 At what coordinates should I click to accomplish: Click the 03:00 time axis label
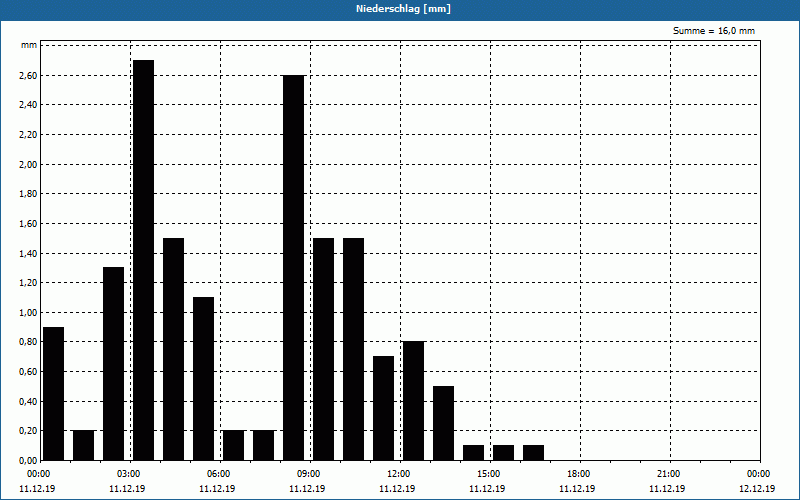(x=131, y=474)
